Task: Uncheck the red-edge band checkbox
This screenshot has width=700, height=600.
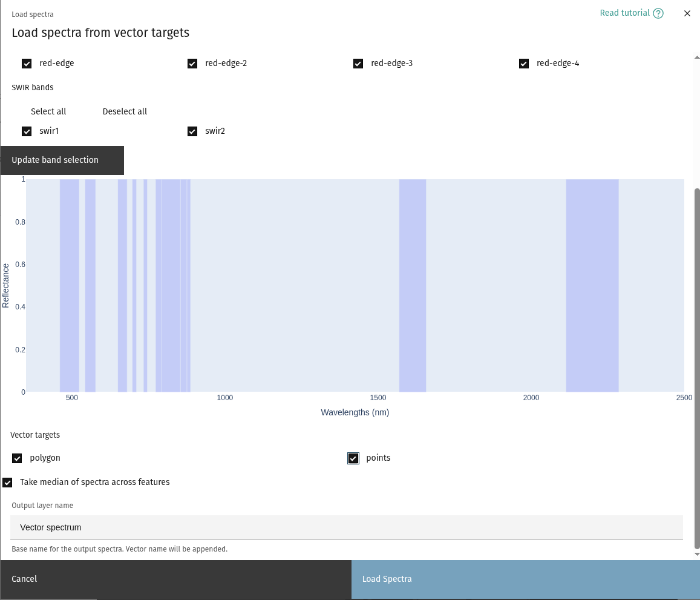Action: click(x=27, y=64)
